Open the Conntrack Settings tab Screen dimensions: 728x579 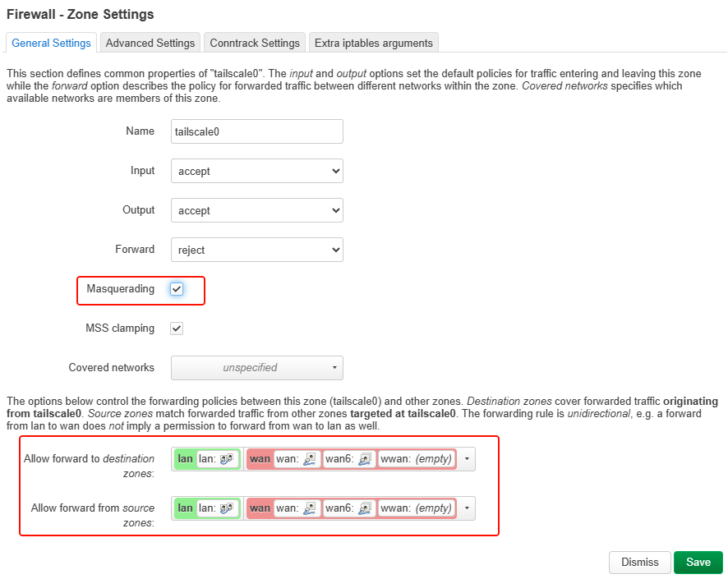pyautogui.click(x=254, y=43)
